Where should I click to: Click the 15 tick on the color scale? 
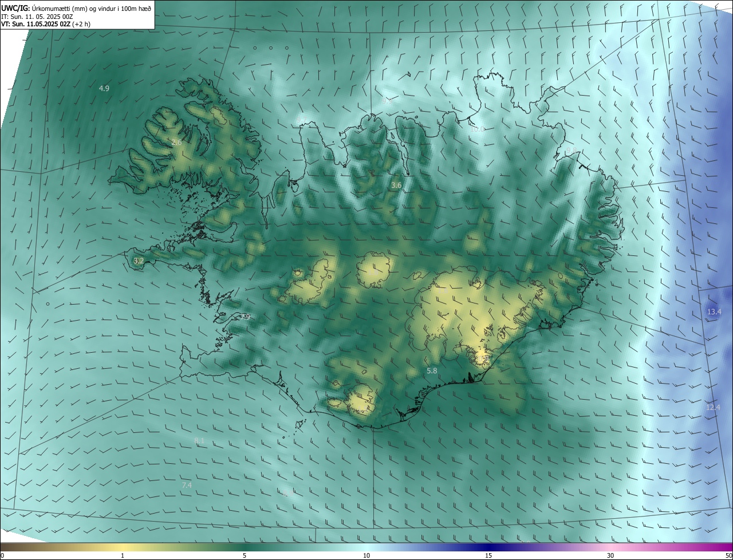[488, 555]
